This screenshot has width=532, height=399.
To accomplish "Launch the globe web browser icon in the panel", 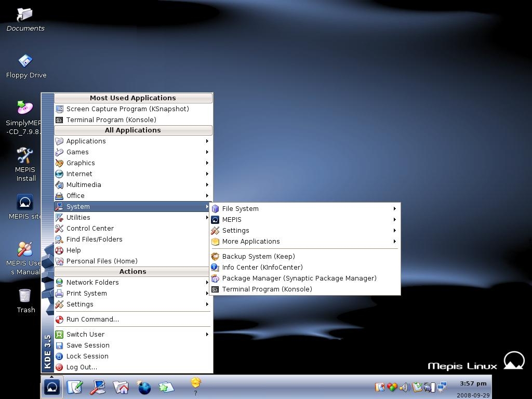I will pyautogui.click(x=144, y=387).
